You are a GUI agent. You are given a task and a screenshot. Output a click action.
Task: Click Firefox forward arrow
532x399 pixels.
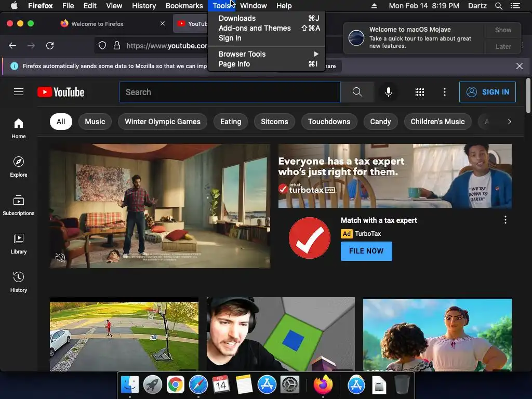[31, 46]
